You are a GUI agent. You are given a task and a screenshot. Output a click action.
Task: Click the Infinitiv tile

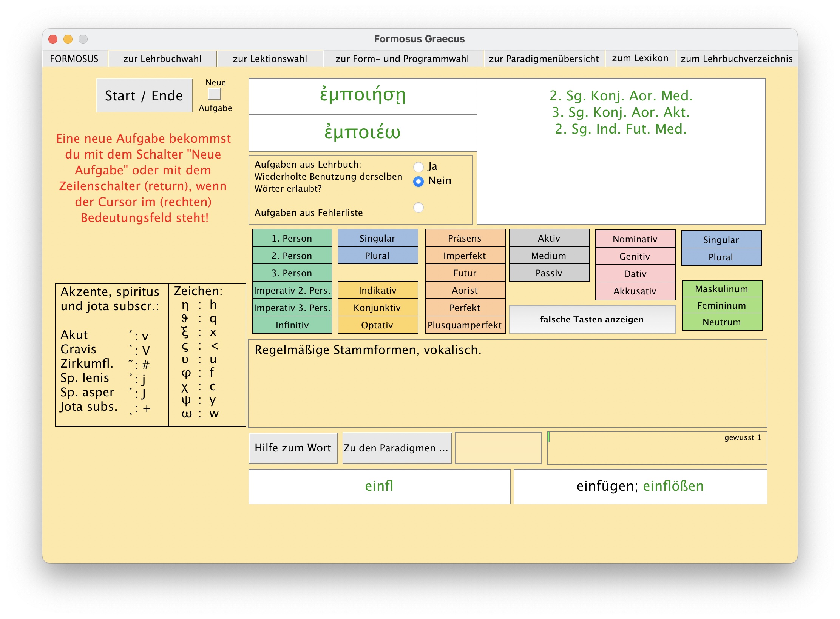(x=292, y=325)
